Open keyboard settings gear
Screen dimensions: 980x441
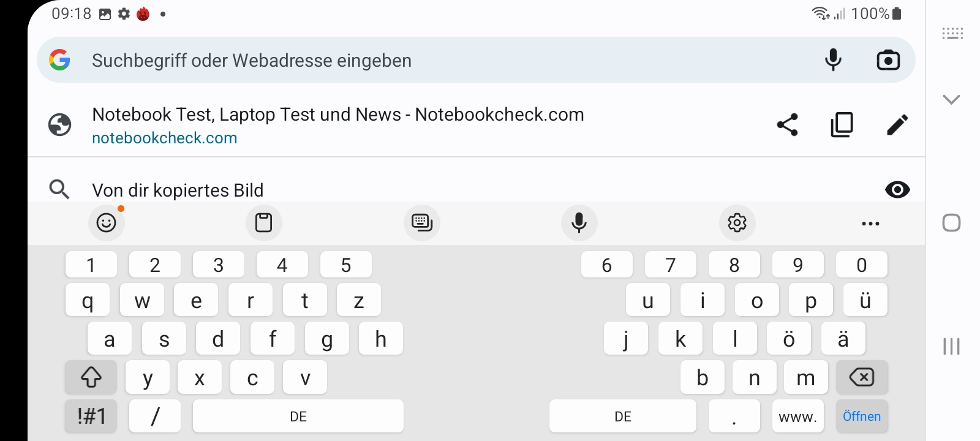coord(737,223)
